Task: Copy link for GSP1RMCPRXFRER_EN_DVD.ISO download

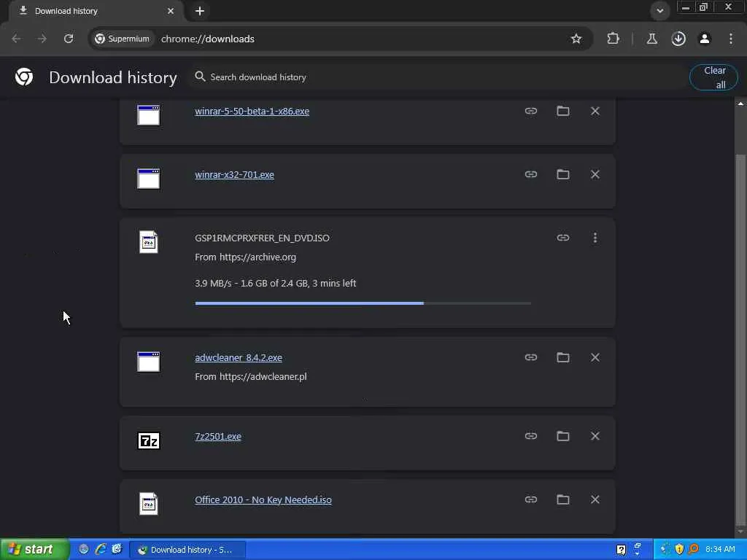Action: pos(563,238)
